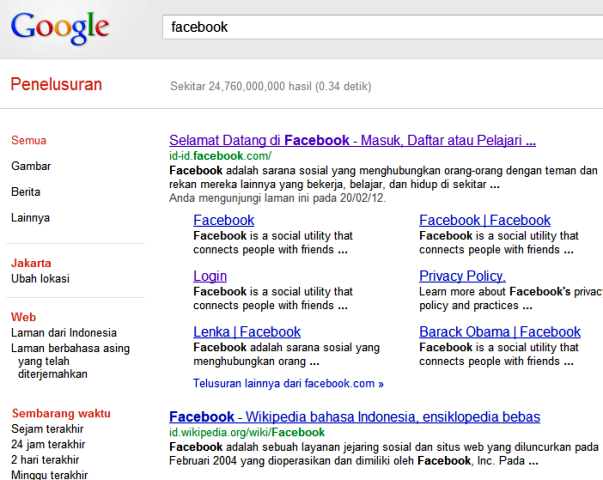Screen dimensions: 603x480
Task: Open Barack Obama | Facebook sitelink
Action: click(500, 332)
